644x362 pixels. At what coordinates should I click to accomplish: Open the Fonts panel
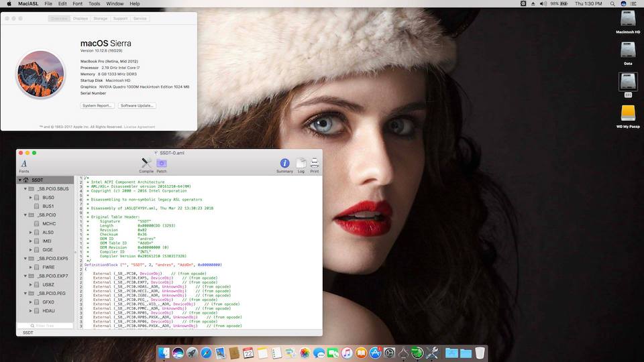point(24,164)
